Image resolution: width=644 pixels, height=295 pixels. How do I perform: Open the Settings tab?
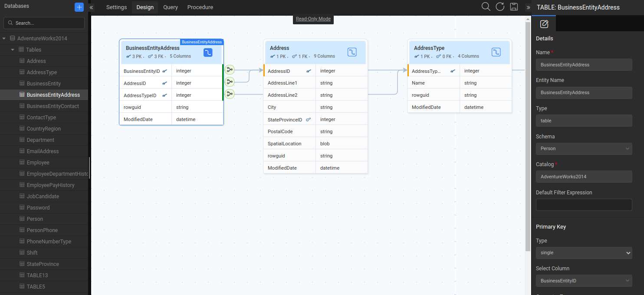click(x=116, y=7)
